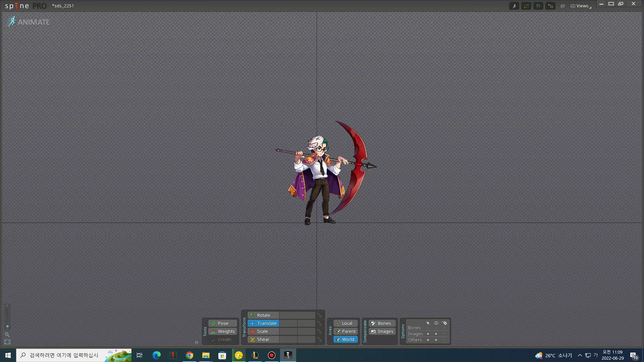Toggle Images visibility dot in Options

436,334
